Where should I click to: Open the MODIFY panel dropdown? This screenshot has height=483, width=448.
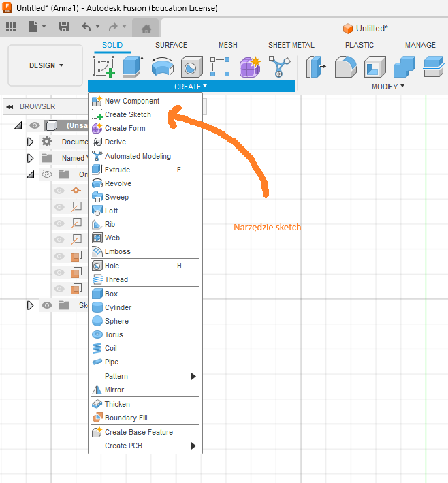388,87
